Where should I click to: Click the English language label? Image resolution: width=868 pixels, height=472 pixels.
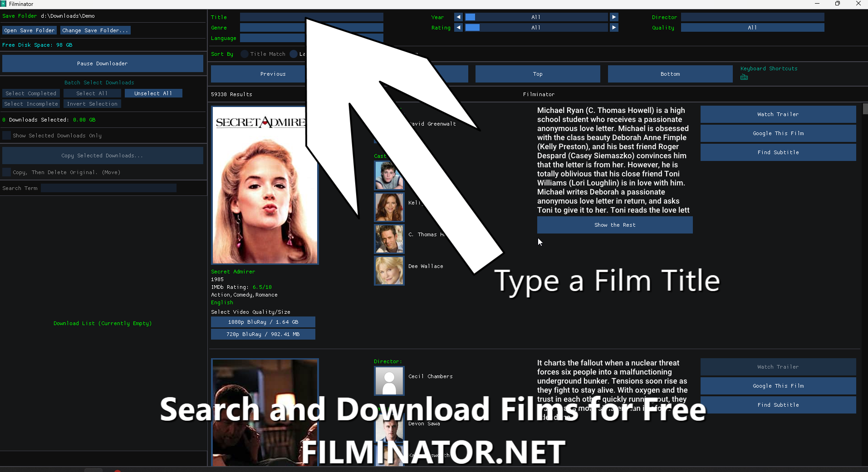point(222,302)
